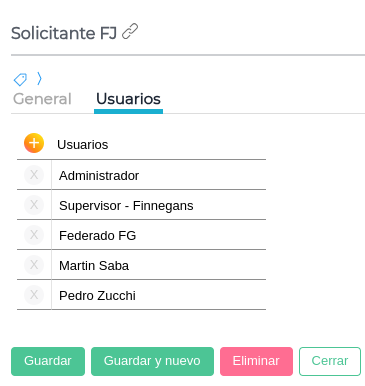Remove Federado FG with its X icon
The width and height of the screenshot is (365, 386).
[x=34, y=235]
